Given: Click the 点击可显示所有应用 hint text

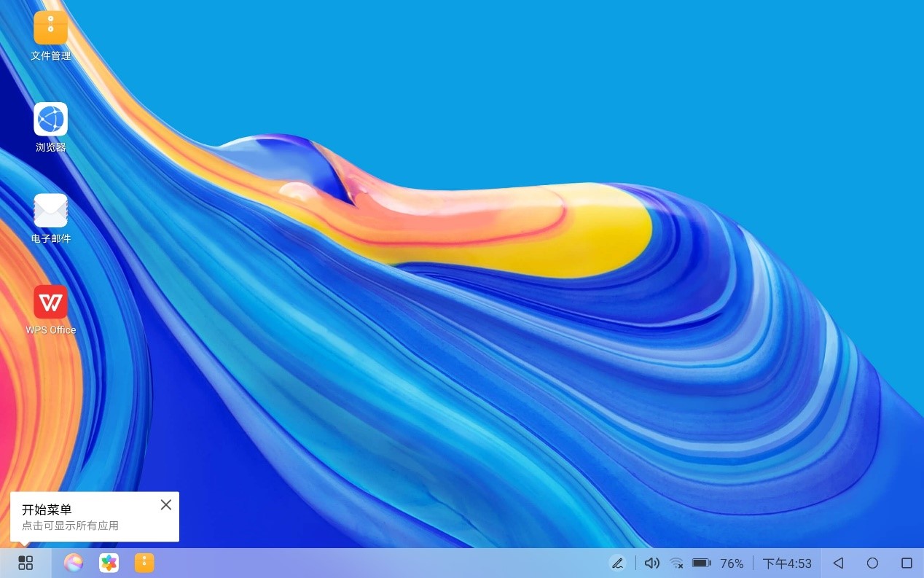Looking at the screenshot, I should point(70,526).
